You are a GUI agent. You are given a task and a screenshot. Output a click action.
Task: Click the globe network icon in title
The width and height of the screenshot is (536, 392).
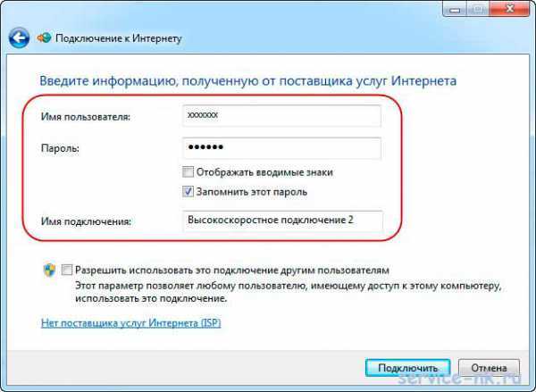point(45,38)
